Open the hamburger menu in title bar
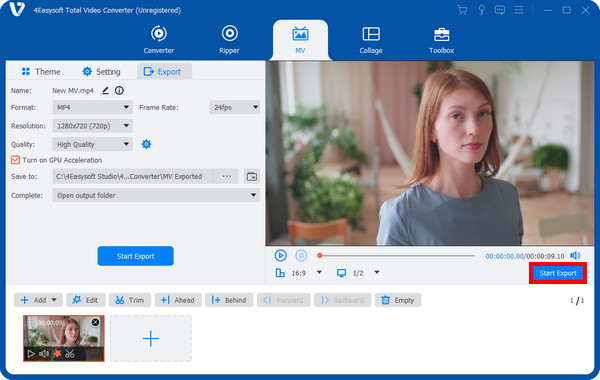The width and height of the screenshot is (600, 380). tap(518, 10)
